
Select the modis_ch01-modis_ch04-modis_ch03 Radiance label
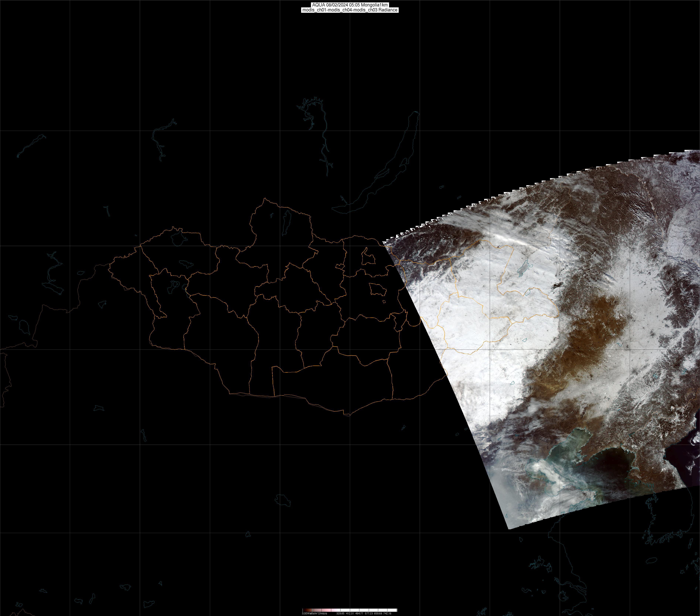coord(350,10)
